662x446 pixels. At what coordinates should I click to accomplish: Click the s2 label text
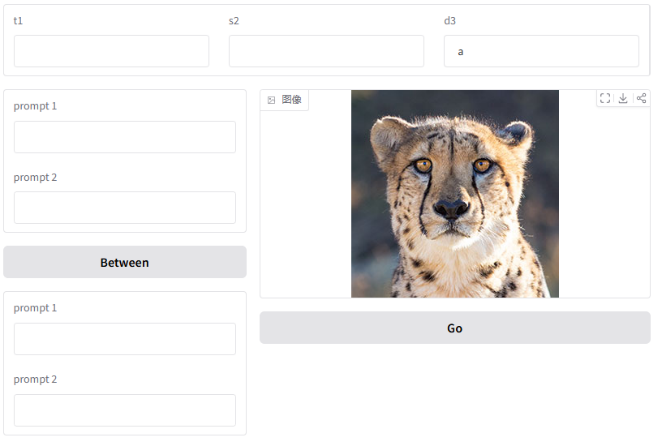[234, 21]
